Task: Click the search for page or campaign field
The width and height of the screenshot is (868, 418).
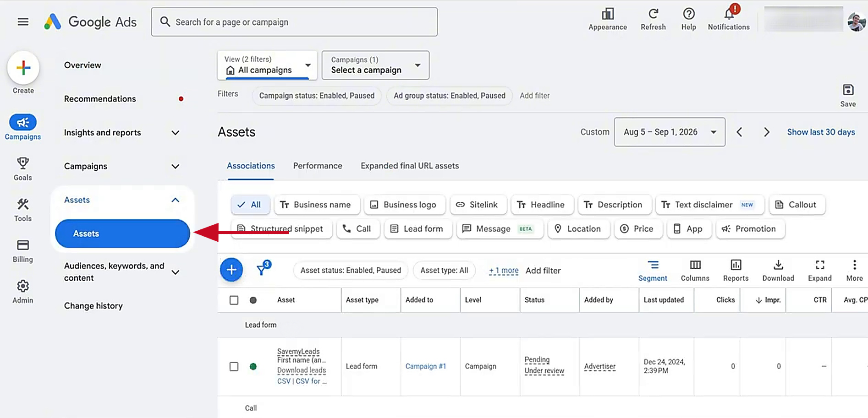Action: [294, 22]
